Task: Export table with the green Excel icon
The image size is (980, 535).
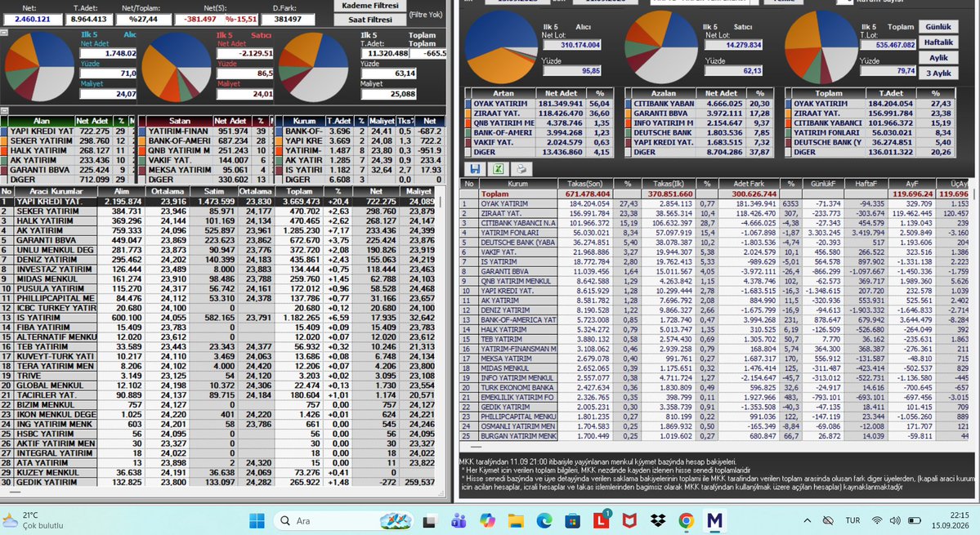Action: 498,168
